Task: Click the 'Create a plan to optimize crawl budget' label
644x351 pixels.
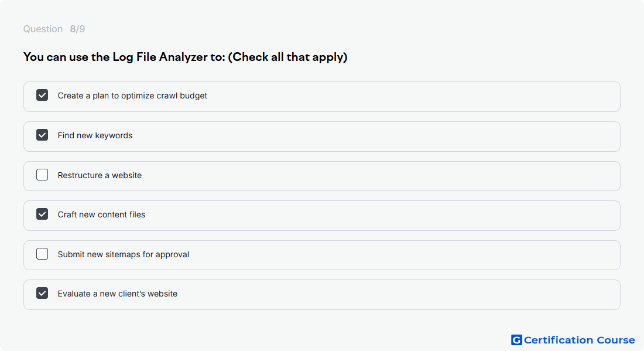Action: pos(132,96)
